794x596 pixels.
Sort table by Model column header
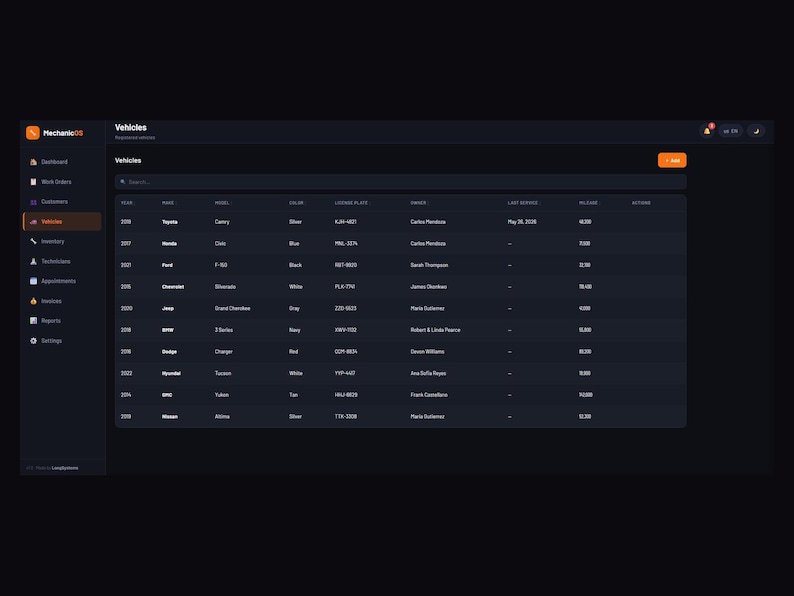coord(222,203)
